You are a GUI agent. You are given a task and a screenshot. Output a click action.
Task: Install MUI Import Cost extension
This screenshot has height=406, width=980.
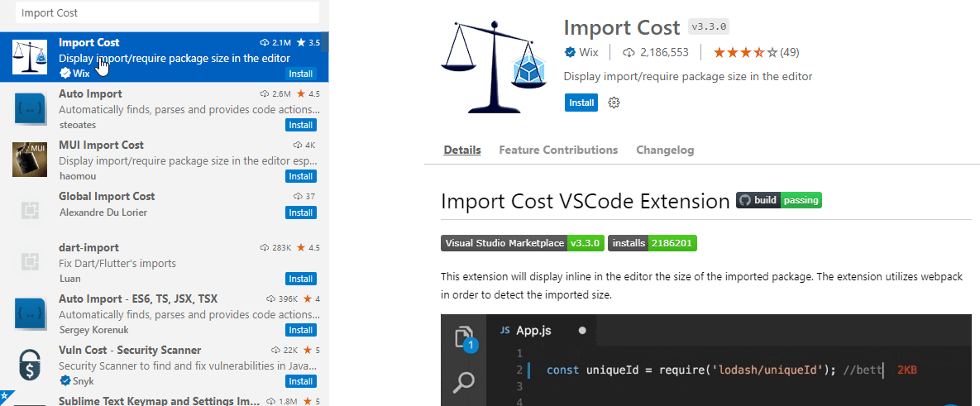tap(301, 176)
